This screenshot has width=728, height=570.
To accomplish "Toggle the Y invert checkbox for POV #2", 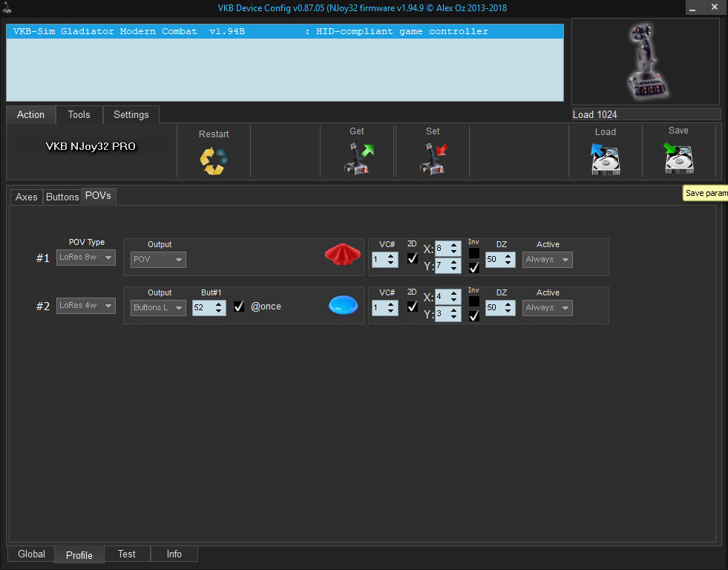I will click(x=473, y=315).
